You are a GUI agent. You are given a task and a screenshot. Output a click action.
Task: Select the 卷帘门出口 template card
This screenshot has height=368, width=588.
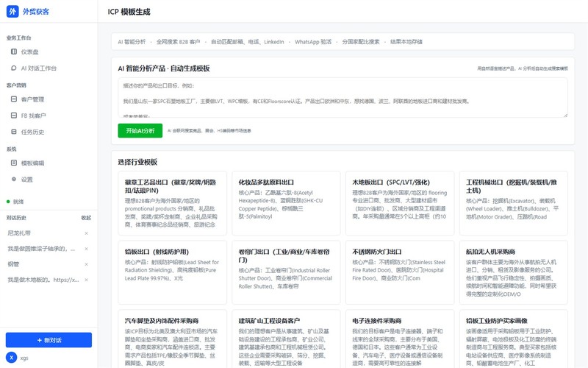pyautogui.click(x=286, y=272)
